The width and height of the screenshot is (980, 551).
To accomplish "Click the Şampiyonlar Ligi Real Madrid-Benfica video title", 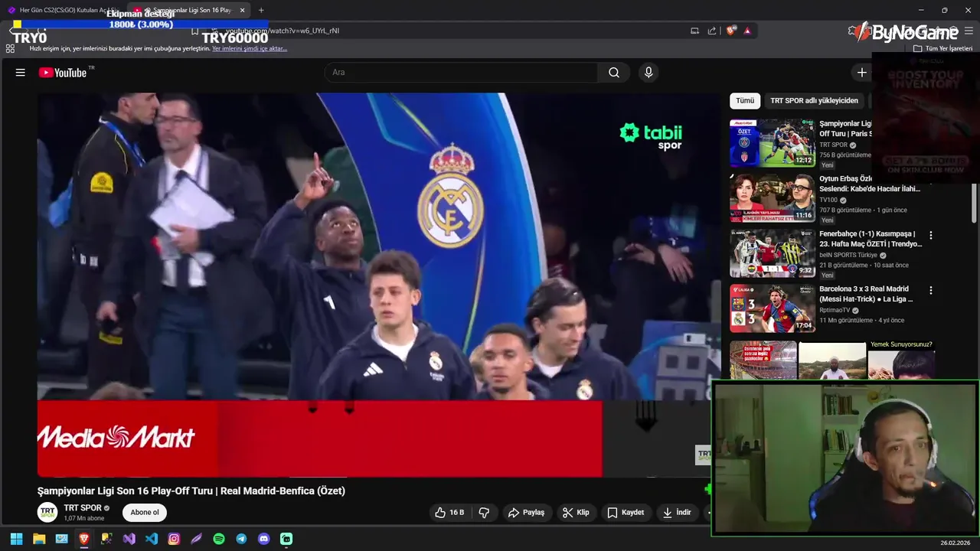I will [x=191, y=491].
